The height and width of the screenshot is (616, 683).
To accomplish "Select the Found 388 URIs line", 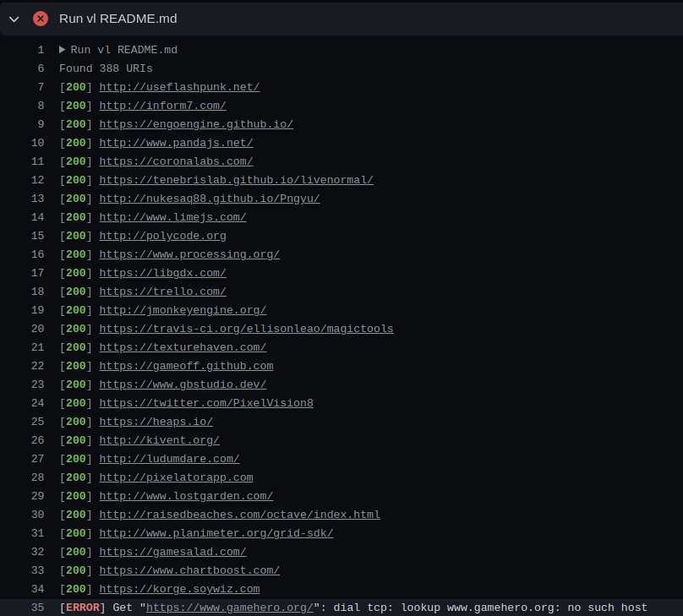I will click(x=106, y=68).
